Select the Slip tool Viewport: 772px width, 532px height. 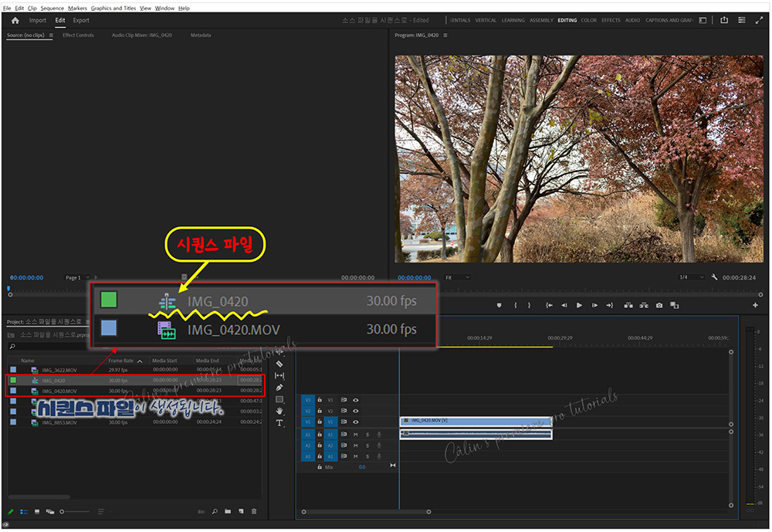[x=279, y=376]
